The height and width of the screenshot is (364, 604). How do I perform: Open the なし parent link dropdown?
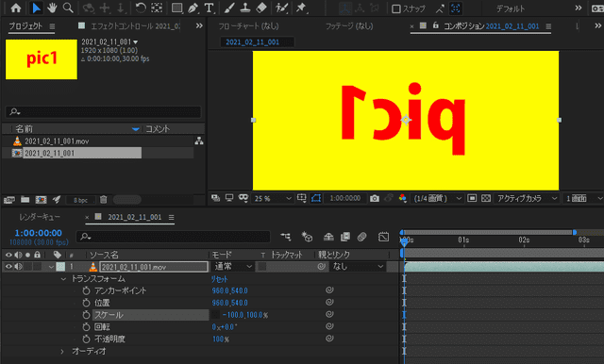coord(358,266)
